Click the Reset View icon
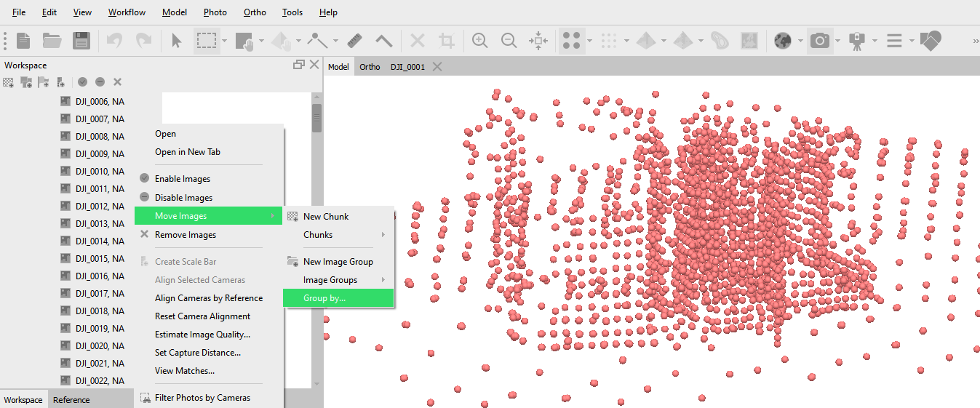 [x=538, y=41]
